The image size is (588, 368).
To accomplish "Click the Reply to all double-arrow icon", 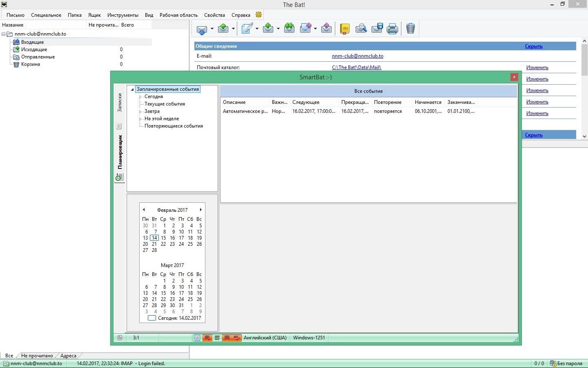I will (x=290, y=28).
